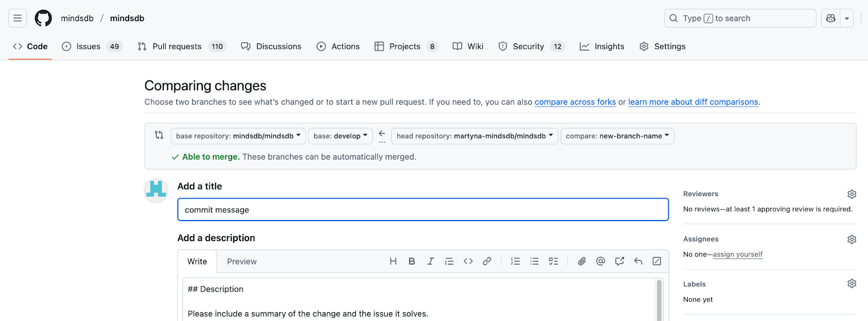This screenshot has height=321, width=868.
Task: Insert code formatting
Action: pos(468,261)
